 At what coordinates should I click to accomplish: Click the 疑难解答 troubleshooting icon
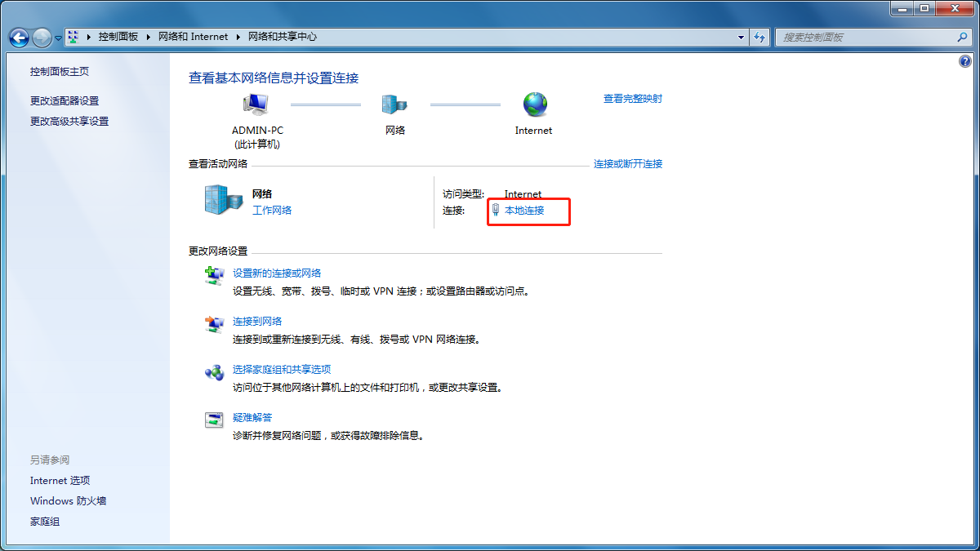coord(214,419)
